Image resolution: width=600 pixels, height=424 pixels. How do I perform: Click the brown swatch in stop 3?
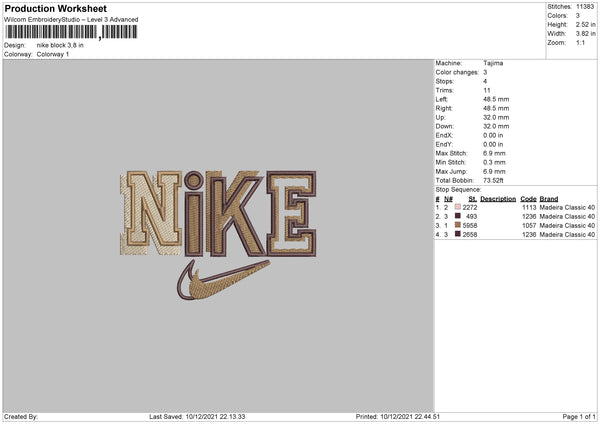tap(458, 225)
